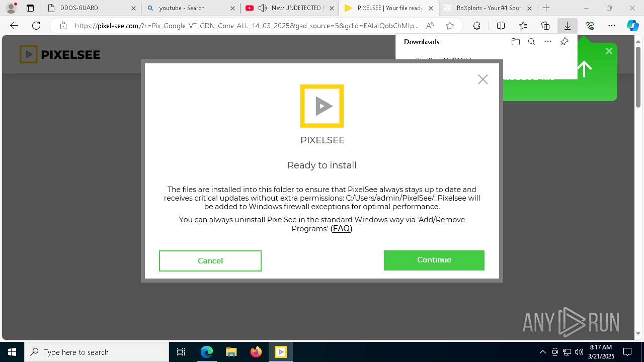The width and height of the screenshot is (644, 362).
Task: Open the volume control in system tray
Action: click(x=579, y=352)
